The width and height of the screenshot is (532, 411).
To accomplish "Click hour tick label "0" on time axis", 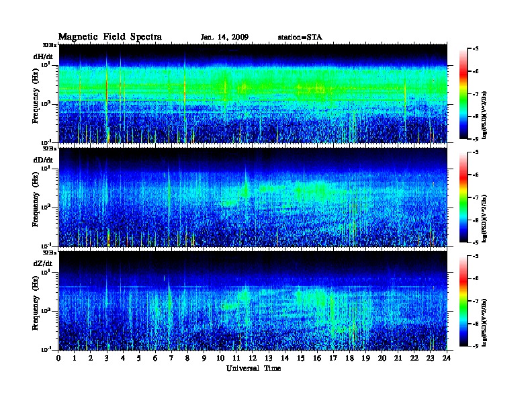I will (58, 358).
